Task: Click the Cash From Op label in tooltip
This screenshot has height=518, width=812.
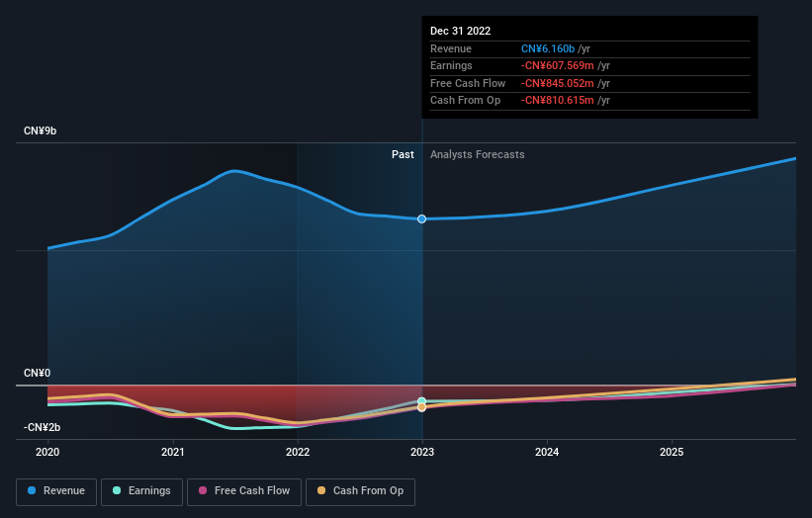Action: click(466, 101)
